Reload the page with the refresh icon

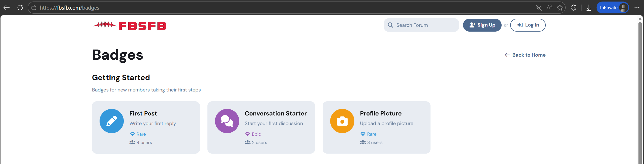point(20,8)
